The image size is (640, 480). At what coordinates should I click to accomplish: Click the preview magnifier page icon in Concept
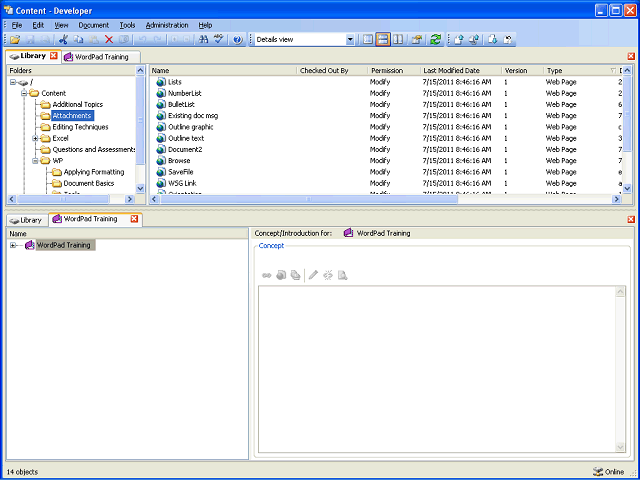(x=342, y=276)
